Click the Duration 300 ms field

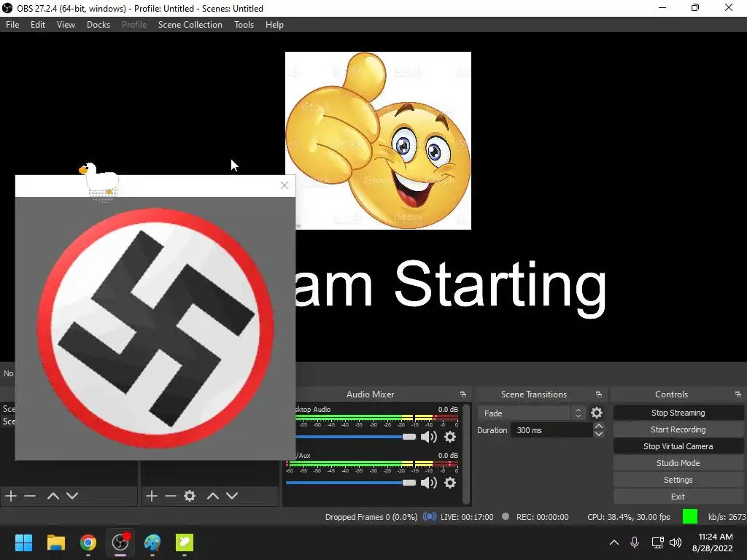552,430
